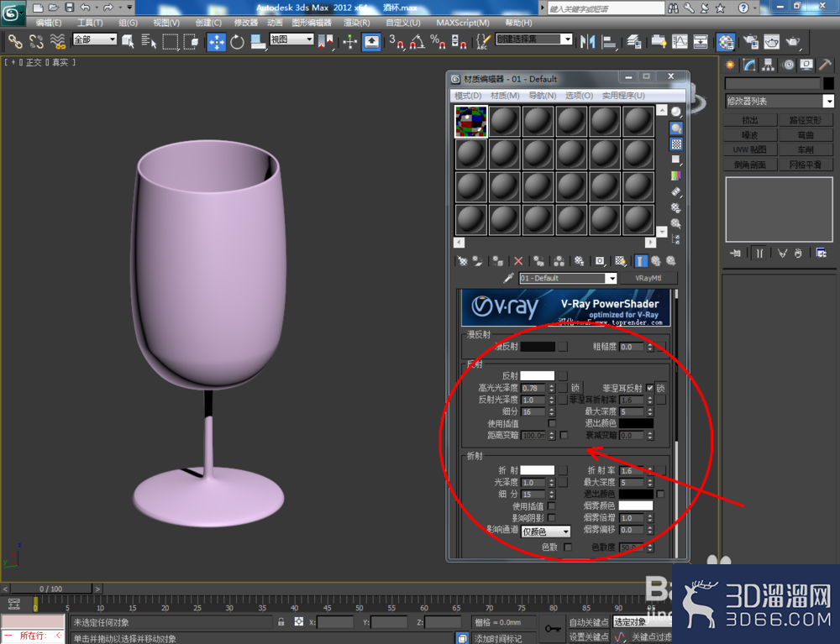Open Render Setup from toolbar
The height and width of the screenshot is (644, 840).
coord(750,42)
